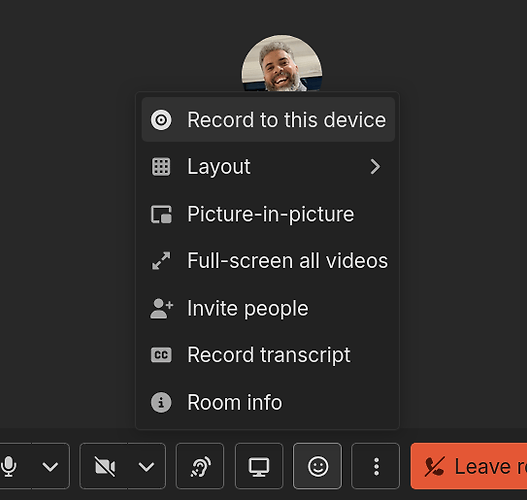Click the picture-in-picture icon
Screen dimensions: 527x500
[x=161, y=214]
